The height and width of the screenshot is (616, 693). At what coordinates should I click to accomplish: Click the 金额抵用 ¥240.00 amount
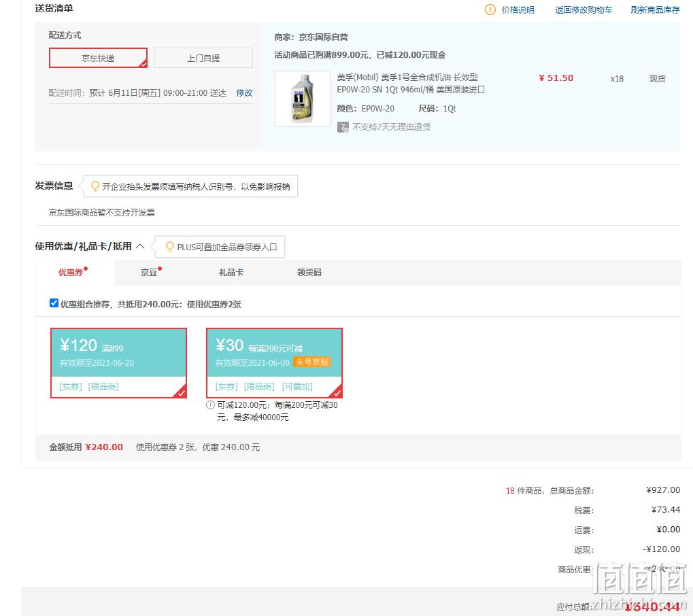pos(104,447)
